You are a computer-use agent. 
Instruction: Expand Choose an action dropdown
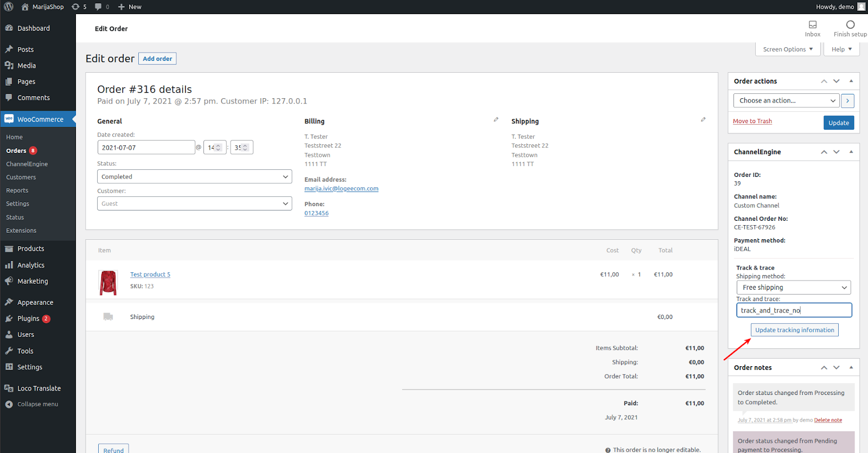click(786, 101)
